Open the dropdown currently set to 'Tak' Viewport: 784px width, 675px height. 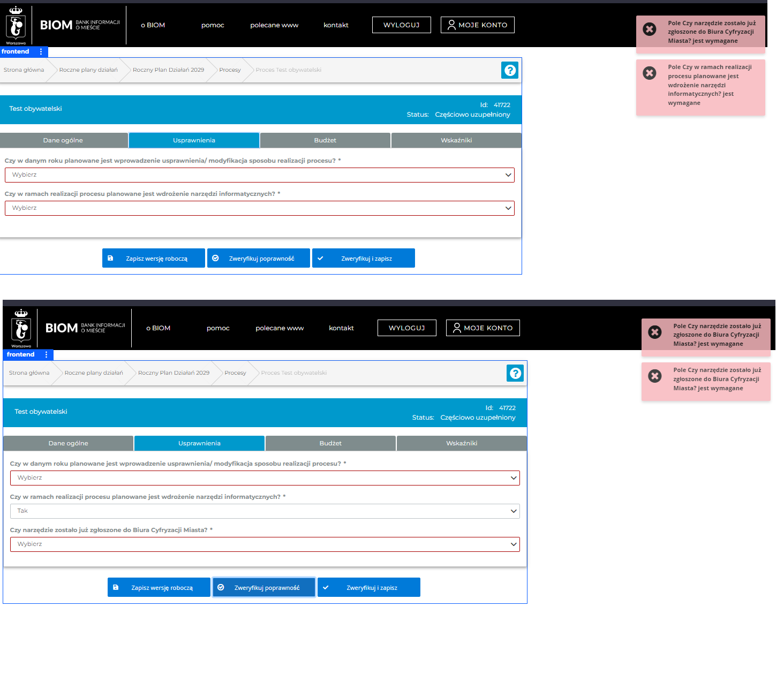point(265,511)
